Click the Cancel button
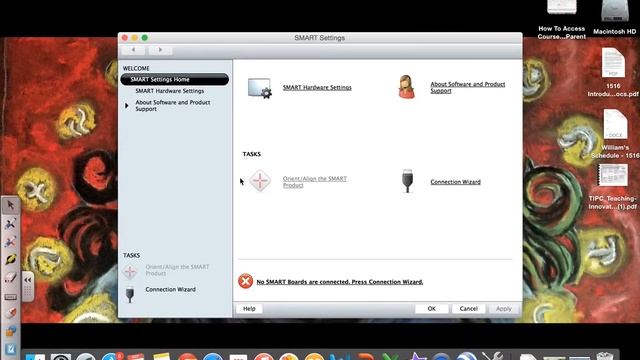Screen dimensions: 640x360 click(469, 309)
